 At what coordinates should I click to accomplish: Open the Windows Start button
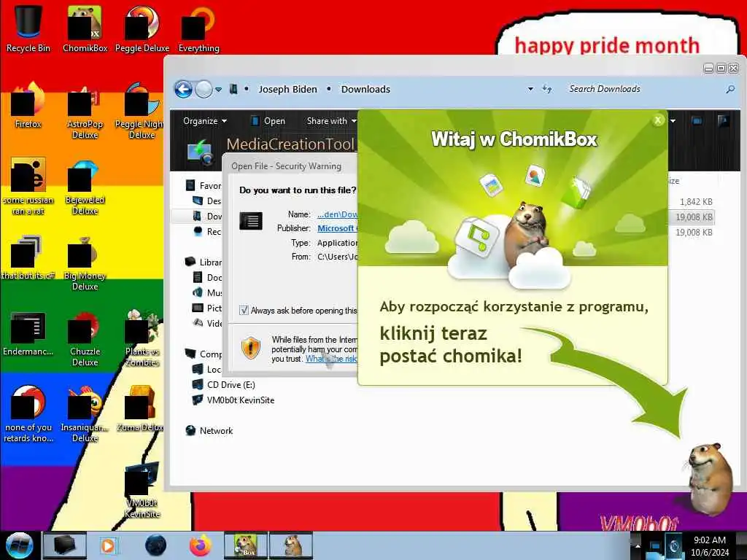[18, 545]
